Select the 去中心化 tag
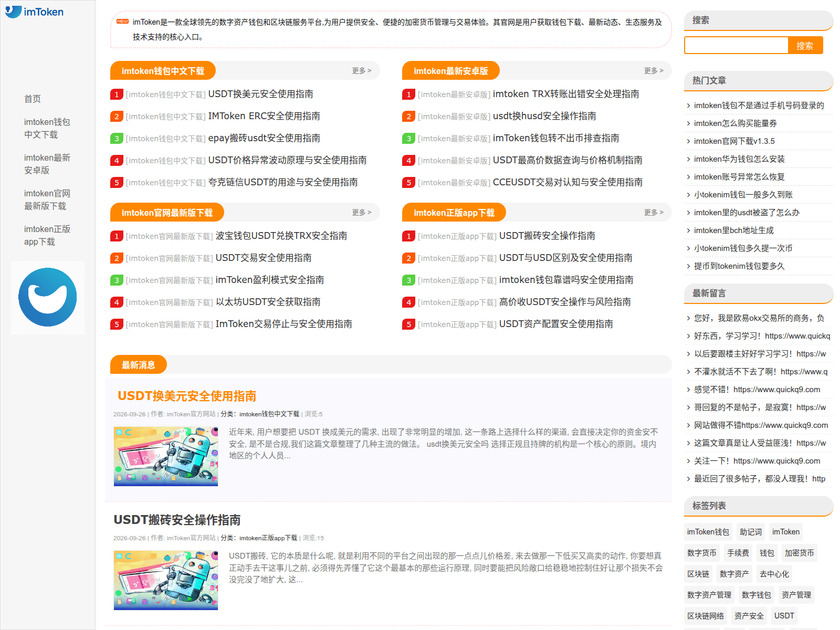840x630 pixels. (x=774, y=574)
